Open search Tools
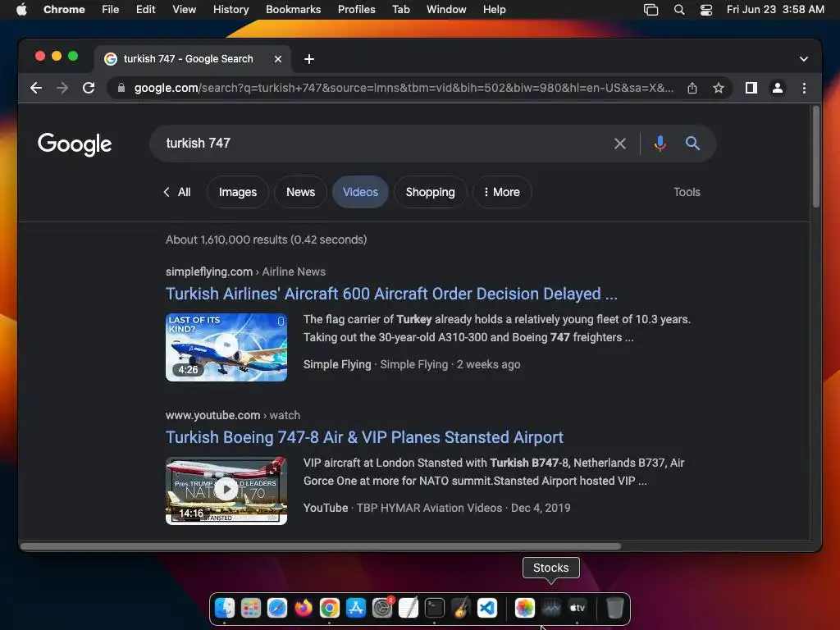Image resolution: width=840 pixels, height=630 pixels. click(687, 192)
